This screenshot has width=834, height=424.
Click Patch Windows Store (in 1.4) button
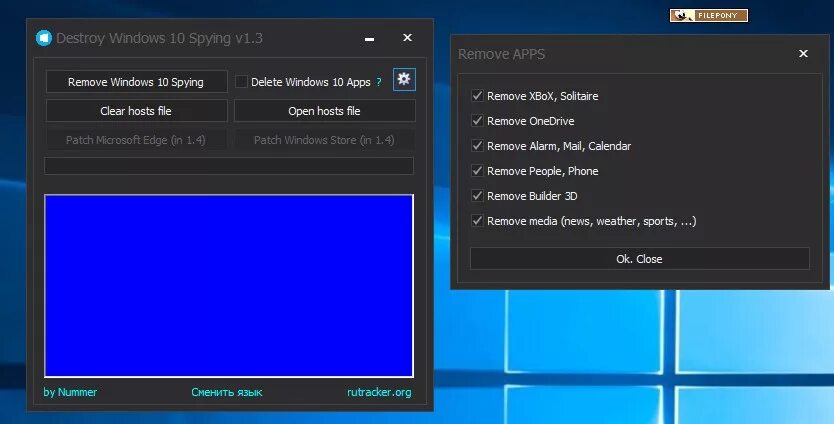tap(324, 140)
